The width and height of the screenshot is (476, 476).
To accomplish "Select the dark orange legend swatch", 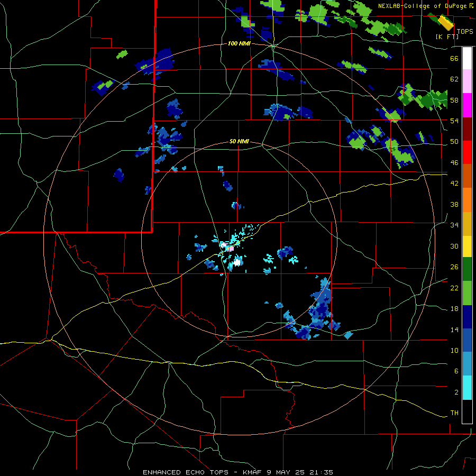I will point(467,176).
